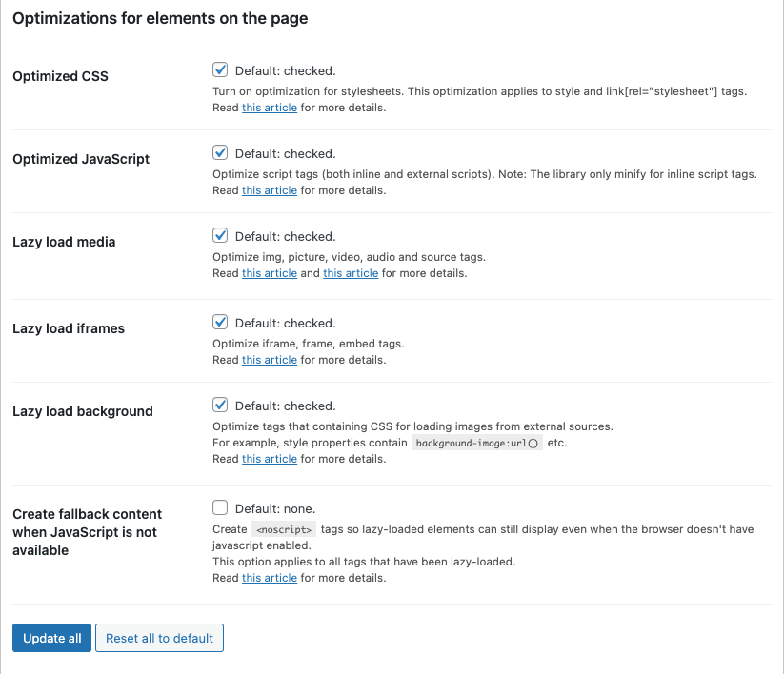
Task: Uncheck Lazy load media
Action: pos(220,235)
